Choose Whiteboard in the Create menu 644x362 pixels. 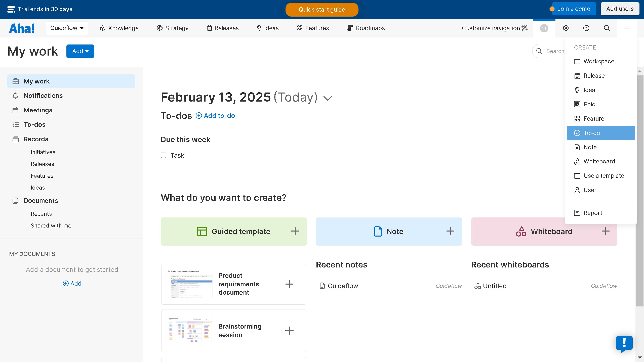pyautogui.click(x=599, y=161)
